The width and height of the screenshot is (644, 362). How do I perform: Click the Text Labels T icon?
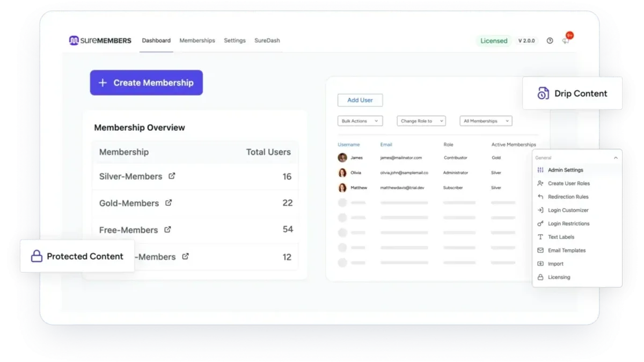[540, 237]
